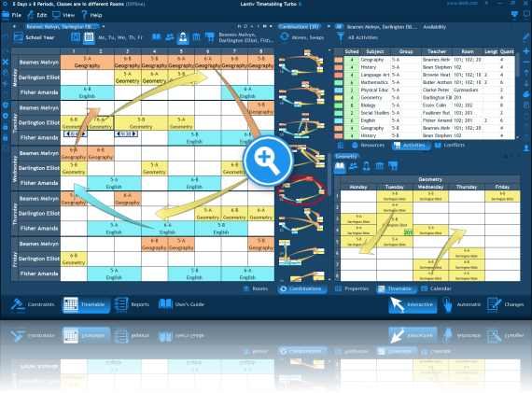
Task: Open the filter funnel for All Activities
Action: 341,37
